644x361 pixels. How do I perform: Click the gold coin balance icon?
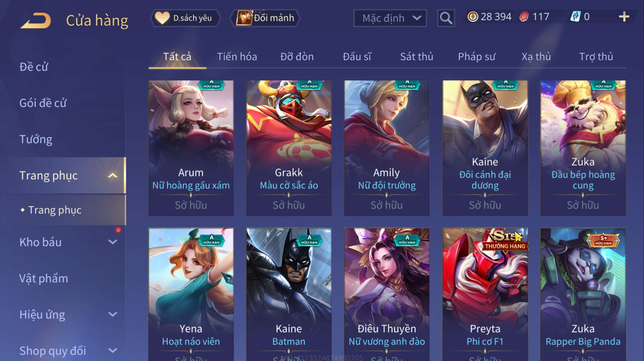click(x=473, y=17)
